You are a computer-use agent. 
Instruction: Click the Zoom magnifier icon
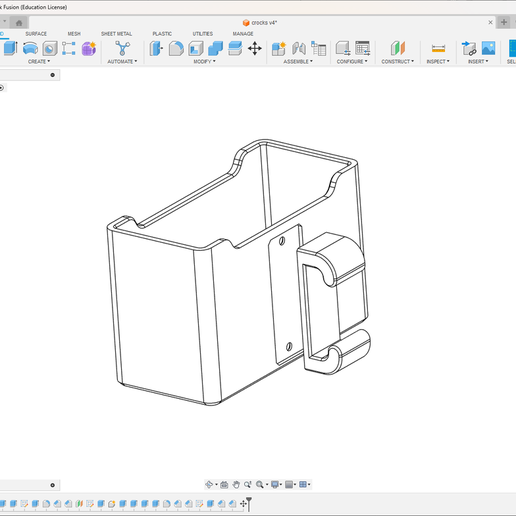[260, 484]
